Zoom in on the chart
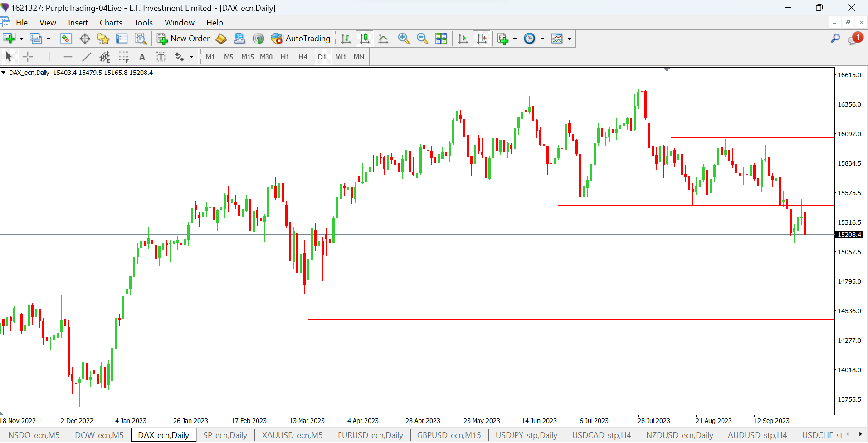This screenshot has width=868, height=443. (404, 39)
